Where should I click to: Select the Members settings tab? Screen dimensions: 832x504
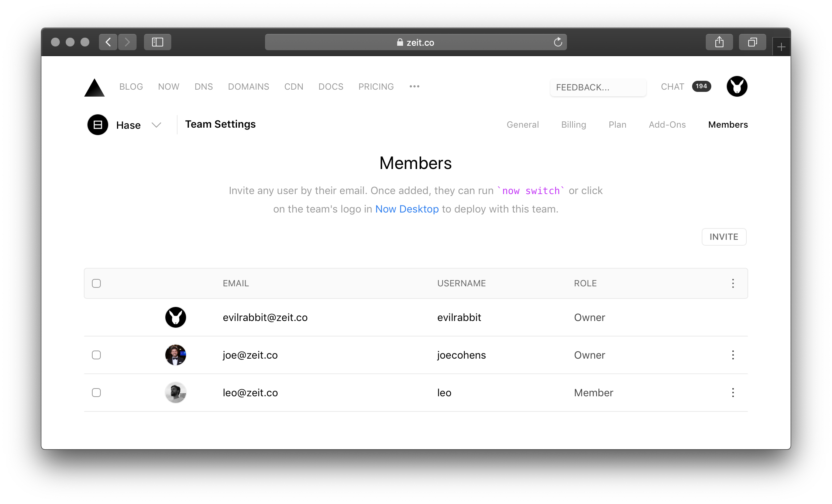[x=728, y=125]
